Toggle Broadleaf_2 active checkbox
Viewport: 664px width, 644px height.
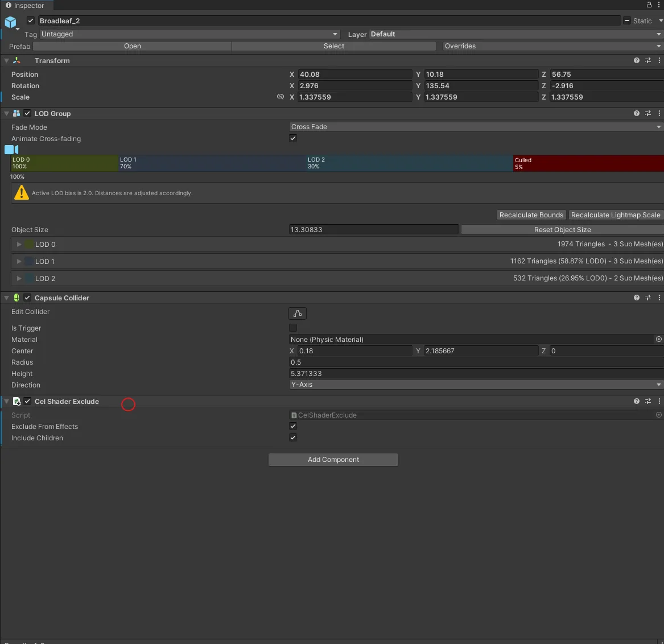coord(31,20)
